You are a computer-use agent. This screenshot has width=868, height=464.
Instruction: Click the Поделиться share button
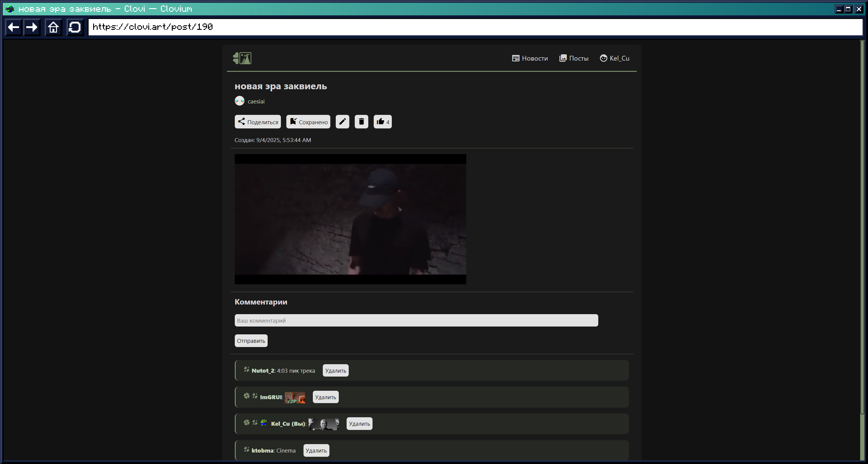click(x=257, y=122)
